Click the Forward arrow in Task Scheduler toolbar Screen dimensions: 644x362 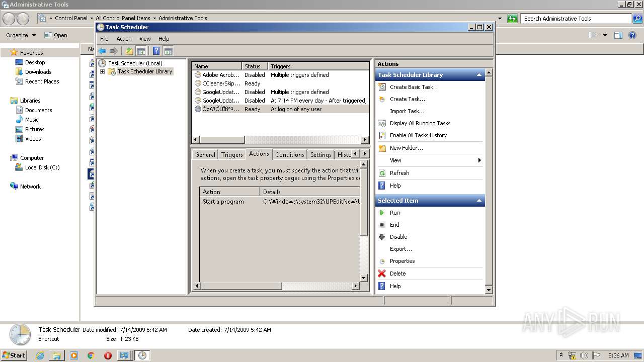pyautogui.click(x=114, y=51)
